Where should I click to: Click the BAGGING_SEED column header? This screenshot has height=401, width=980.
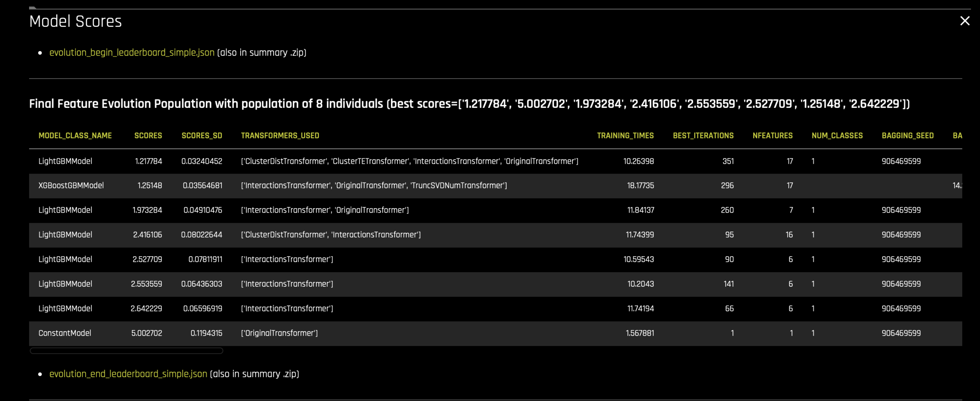point(907,136)
